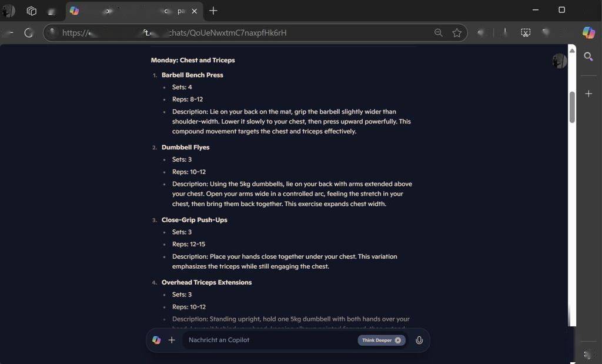Click the sidebar search icon

588,57
